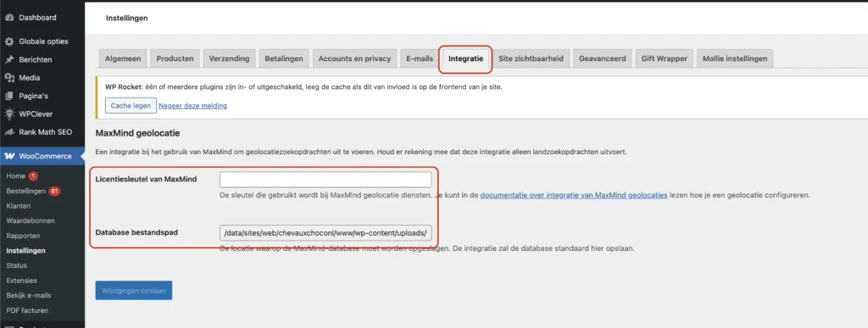
Task: Open Bestellingen submenu item
Action: 25,191
